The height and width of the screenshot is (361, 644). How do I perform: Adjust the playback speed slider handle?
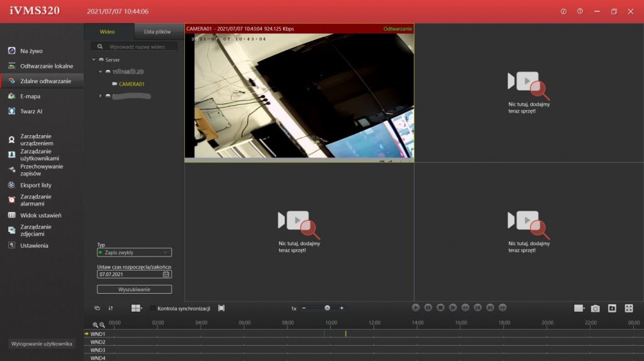tap(327, 308)
